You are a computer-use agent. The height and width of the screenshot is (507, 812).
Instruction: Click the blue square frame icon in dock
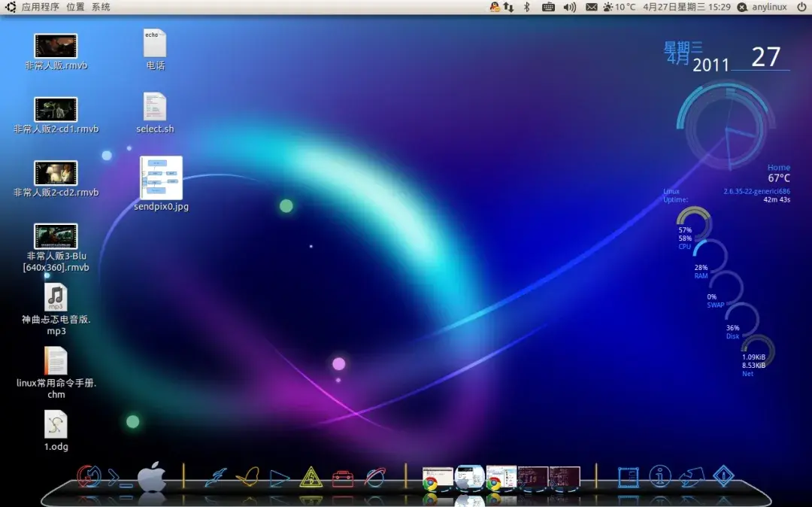click(x=628, y=477)
